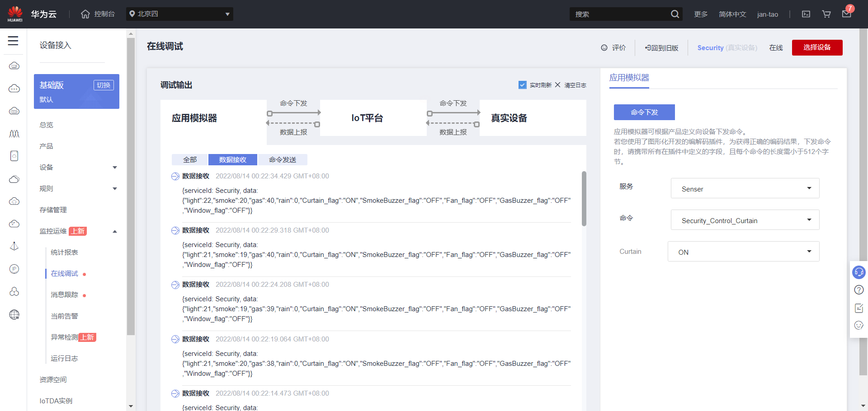Click the wave-shaped icon in left rail
868x411 pixels.
14,134
